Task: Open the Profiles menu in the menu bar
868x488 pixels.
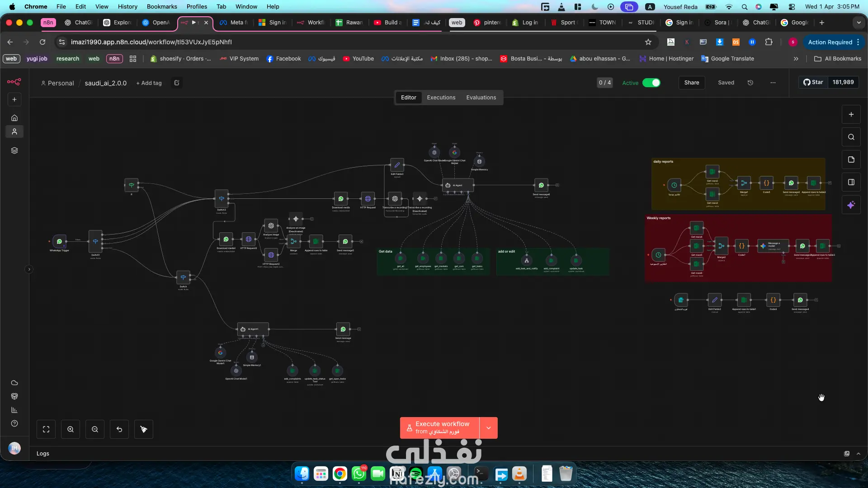Action: click(x=197, y=7)
